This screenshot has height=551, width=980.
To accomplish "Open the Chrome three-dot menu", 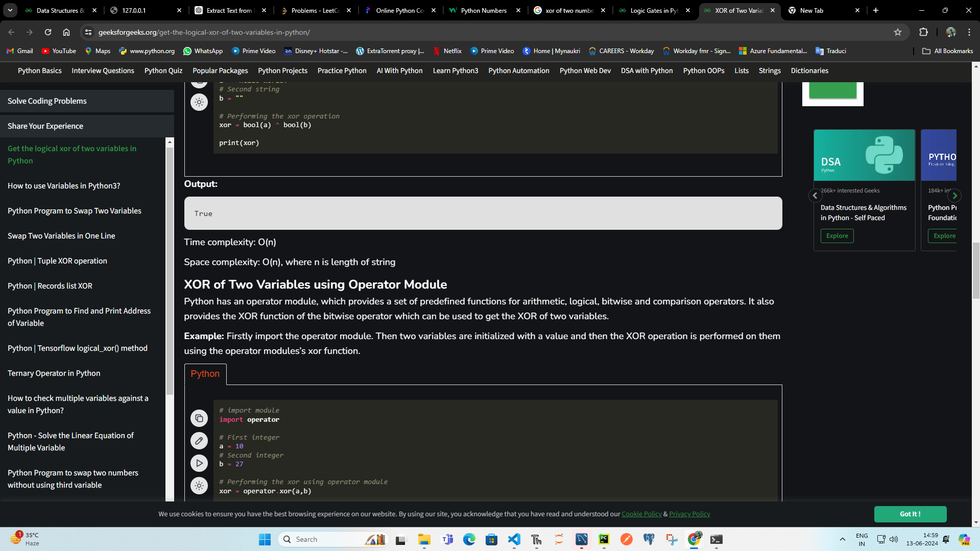I will [x=969, y=32].
